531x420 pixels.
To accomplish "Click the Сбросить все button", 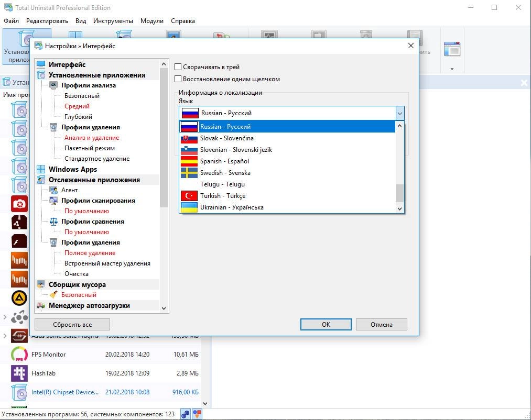I will (x=72, y=325).
